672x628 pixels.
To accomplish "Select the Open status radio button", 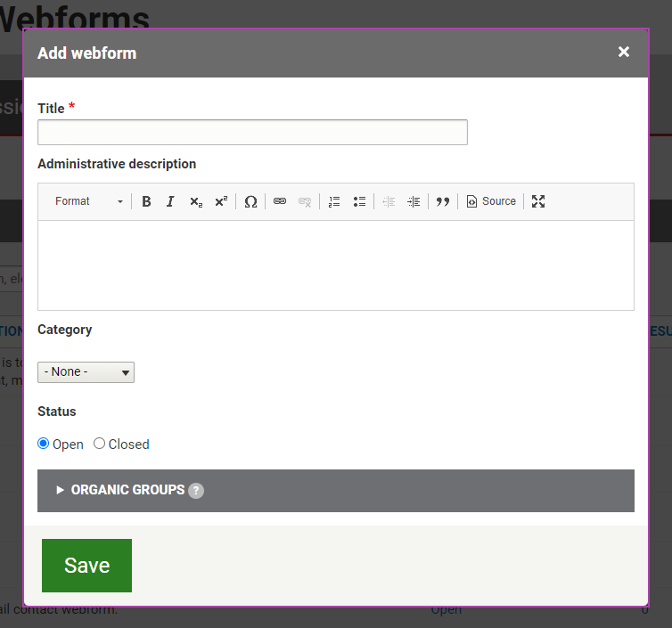I will [44, 444].
